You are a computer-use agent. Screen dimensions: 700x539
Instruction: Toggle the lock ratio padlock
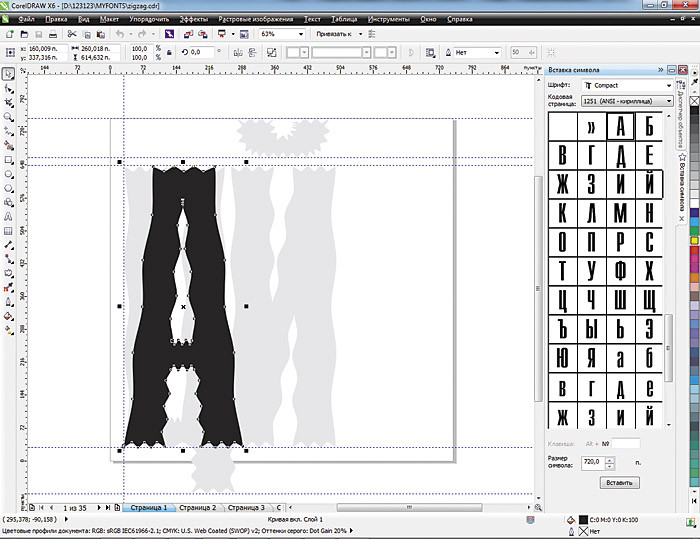click(x=169, y=53)
